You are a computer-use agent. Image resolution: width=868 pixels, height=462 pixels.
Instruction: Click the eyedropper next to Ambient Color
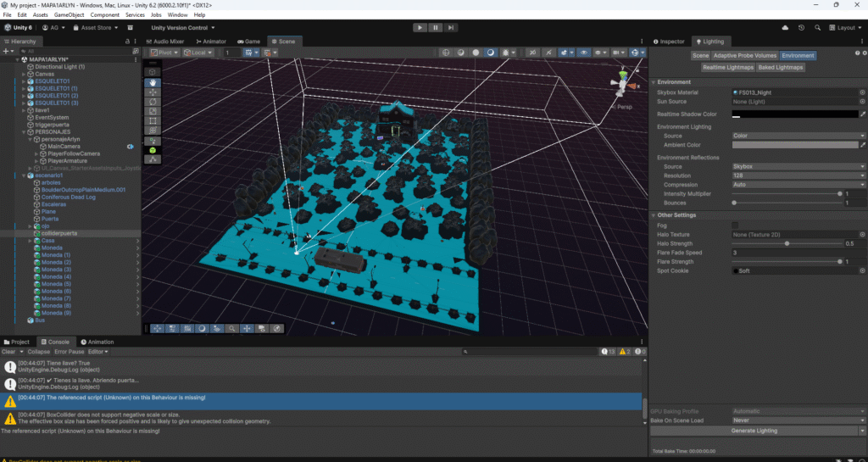862,145
